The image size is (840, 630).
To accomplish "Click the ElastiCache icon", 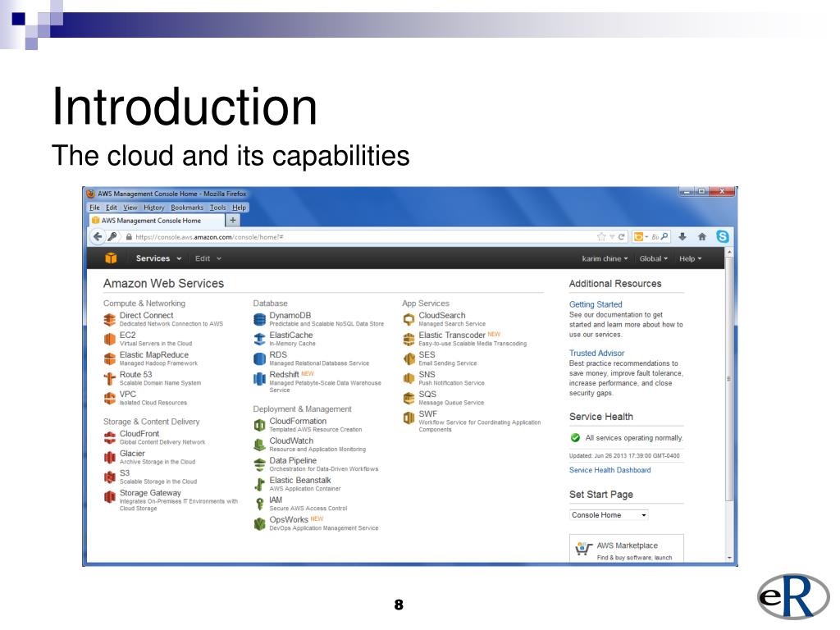I will [x=259, y=339].
